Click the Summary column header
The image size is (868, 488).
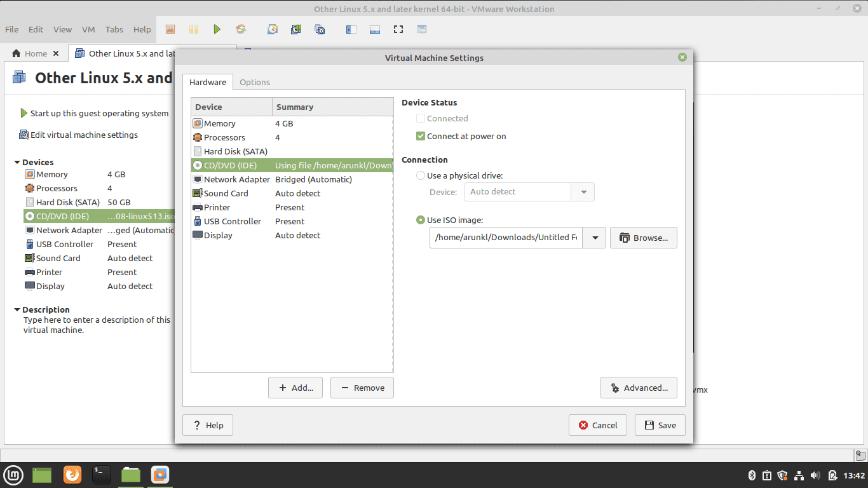click(x=332, y=107)
